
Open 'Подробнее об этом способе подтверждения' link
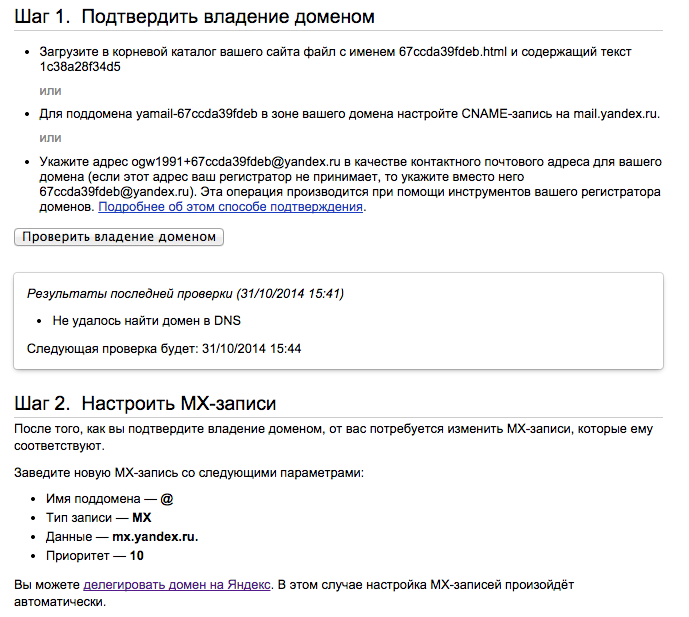click(x=231, y=207)
